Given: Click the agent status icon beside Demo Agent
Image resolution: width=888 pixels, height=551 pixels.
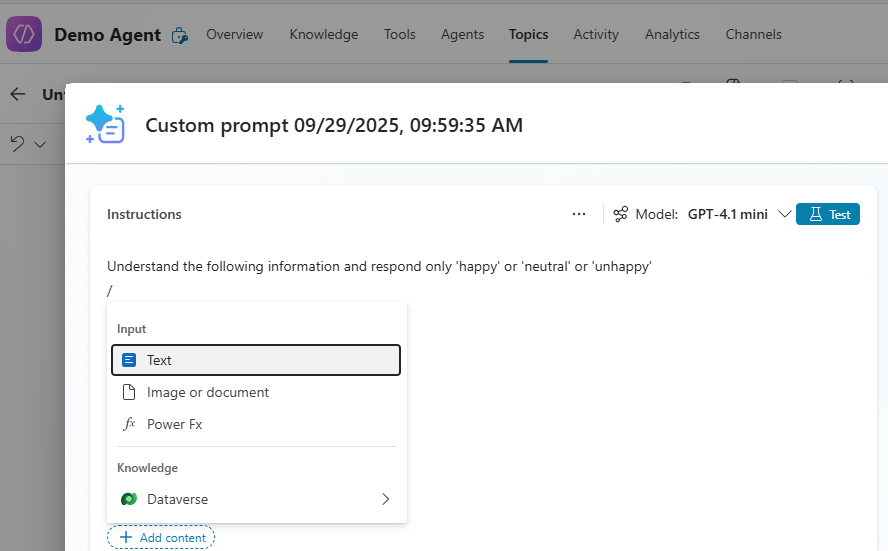Looking at the screenshot, I should click(x=180, y=35).
